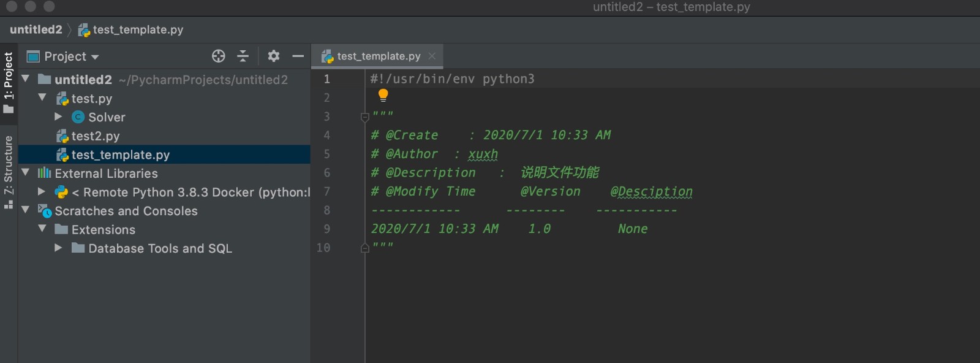Screen dimensions: 980x363
Task: Close the test_template.py editor tab
Action: coord(432,56)
